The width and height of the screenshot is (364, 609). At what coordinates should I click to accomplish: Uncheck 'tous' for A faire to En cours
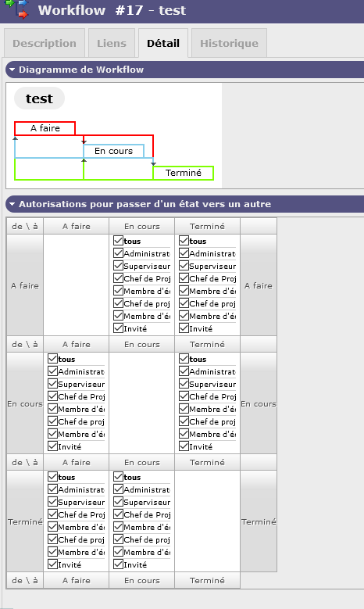pos(119,241)
